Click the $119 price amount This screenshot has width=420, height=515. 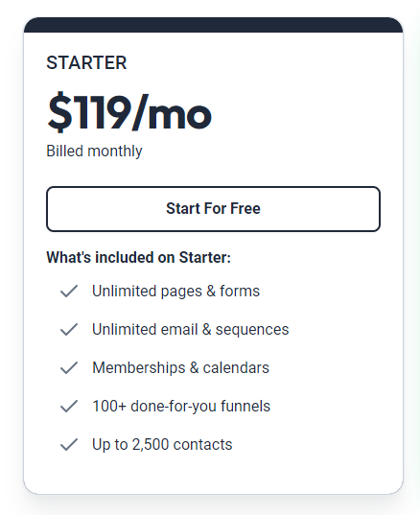pos(88,112)
